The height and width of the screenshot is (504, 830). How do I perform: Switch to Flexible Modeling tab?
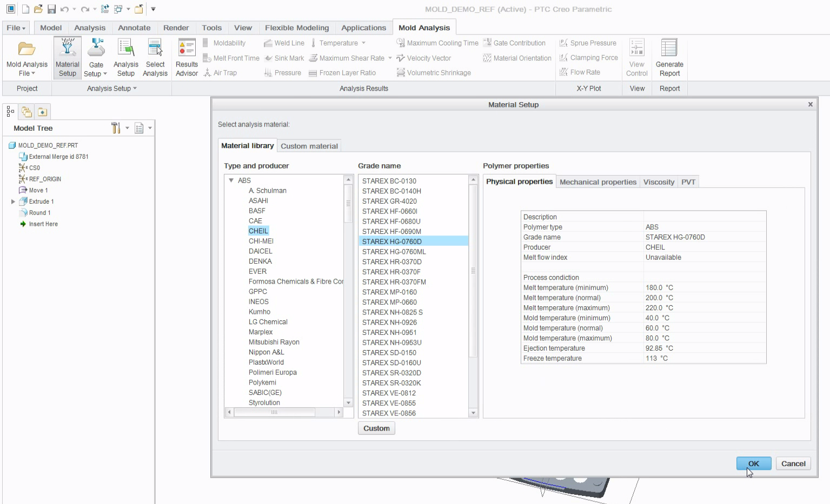coord(297,28)
